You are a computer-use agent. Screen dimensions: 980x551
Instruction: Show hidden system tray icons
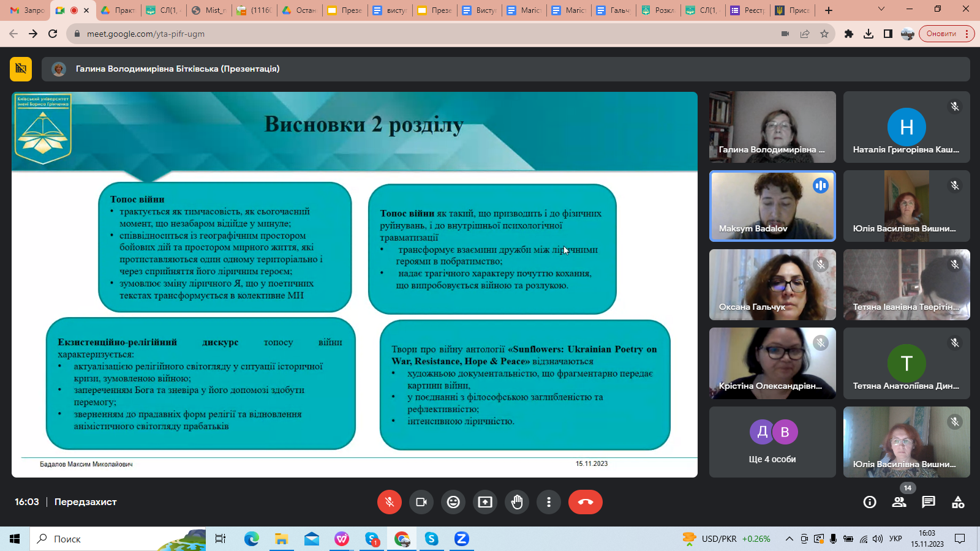(789, 539)
